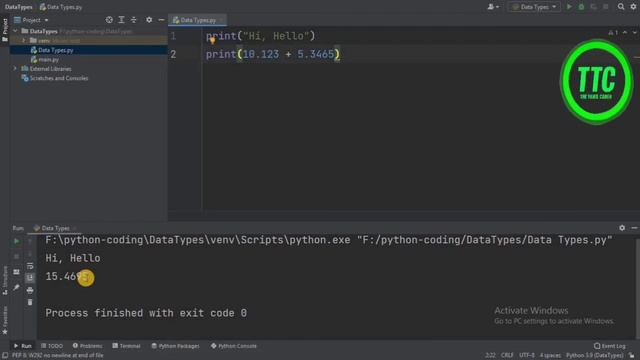The height and width of the screenshot is (360, 640).
Task: Toggle scroll to end in Run console
Action: point(30,278)
